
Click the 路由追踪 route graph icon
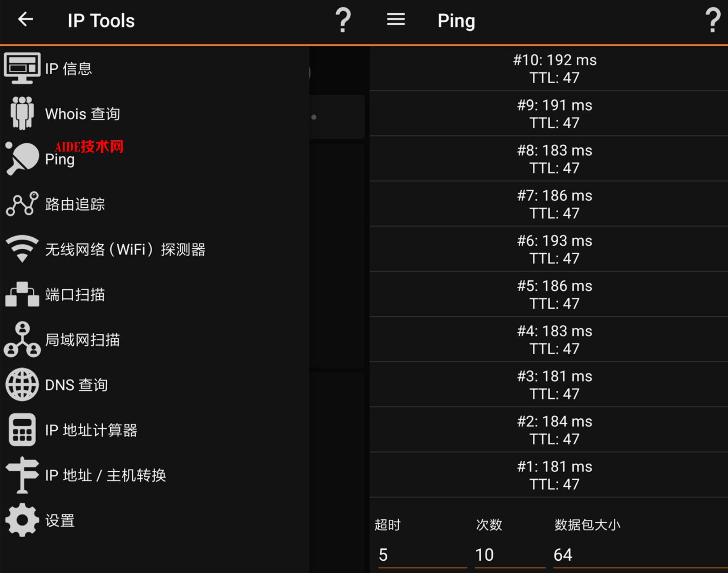(22, 204)
